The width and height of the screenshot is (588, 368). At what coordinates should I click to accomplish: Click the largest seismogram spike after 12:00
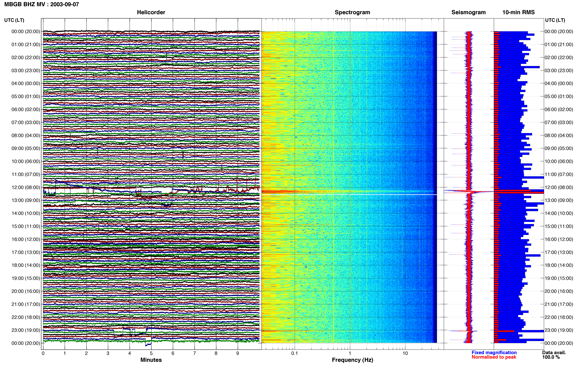click(x=469, y=192)
